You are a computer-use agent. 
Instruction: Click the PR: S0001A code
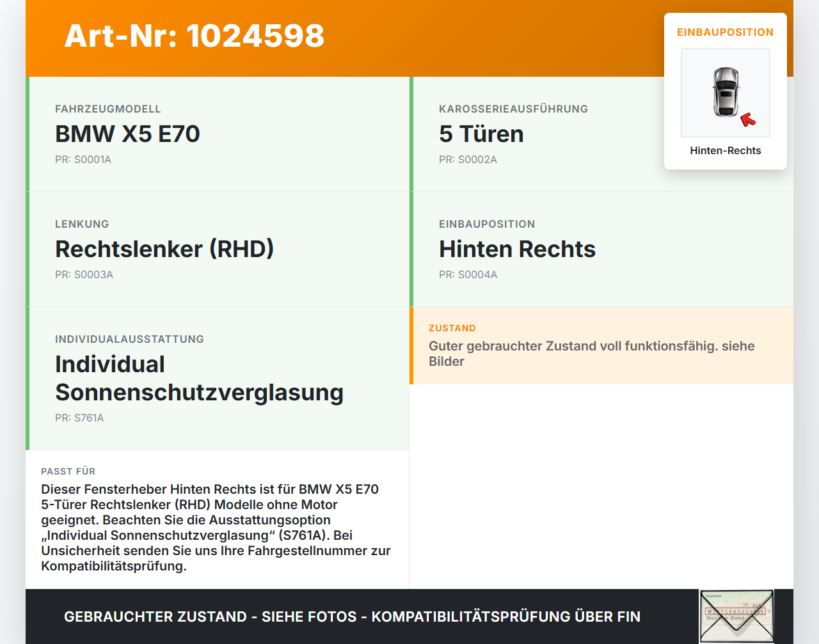tap(83, 159)
